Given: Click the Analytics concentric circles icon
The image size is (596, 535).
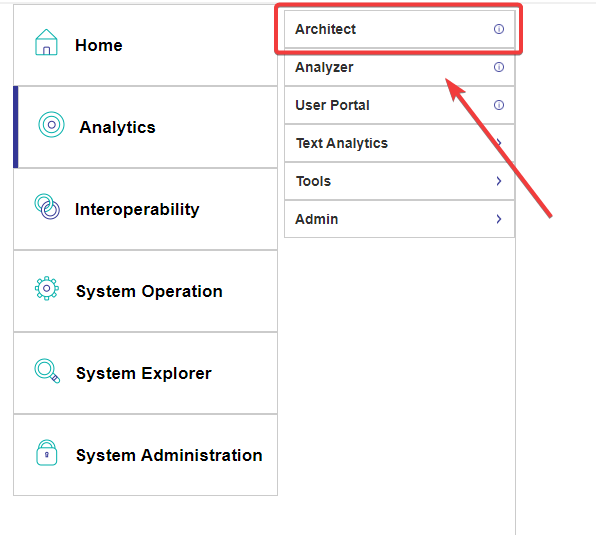Looking at the screenshot, I should click(51, 125).
